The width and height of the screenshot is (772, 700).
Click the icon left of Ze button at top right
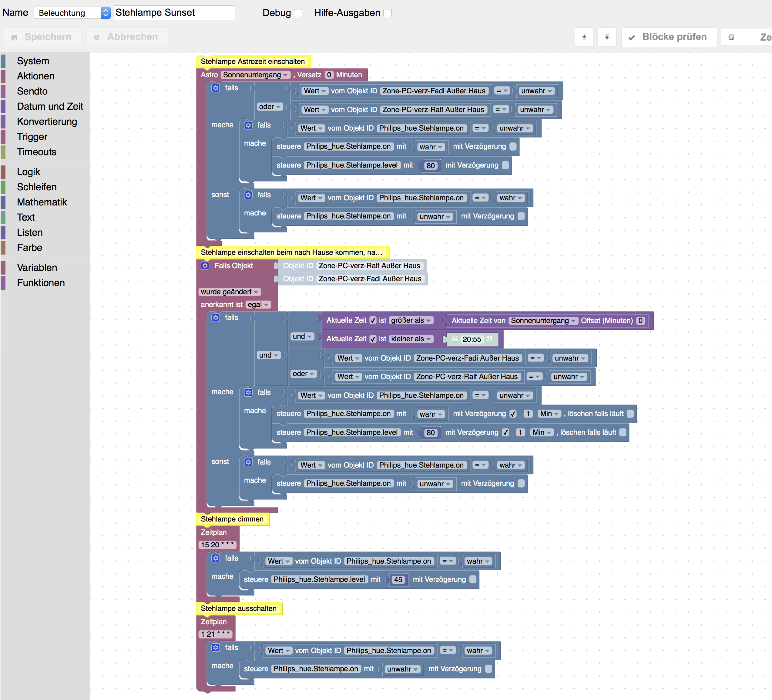[x=731, y=37]
